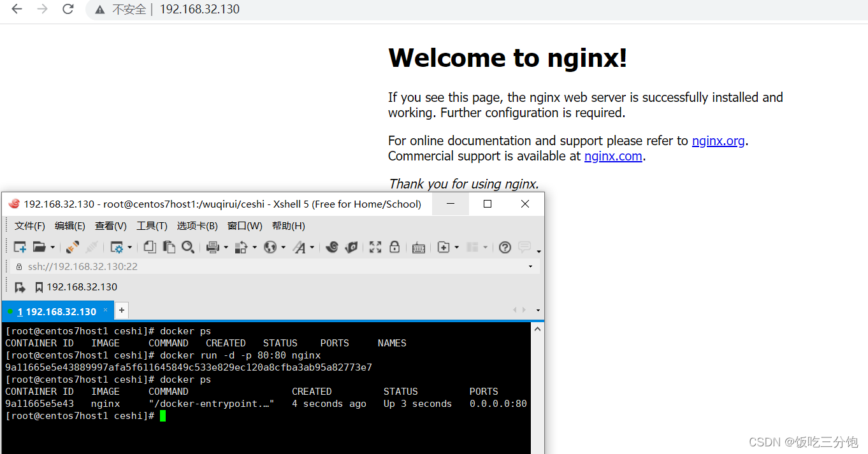Image resolution: width=868 pixels, height=454 pixels.
Task: Open the 选项卡(B) menu in Xshell
Action: tap(198, 226)
